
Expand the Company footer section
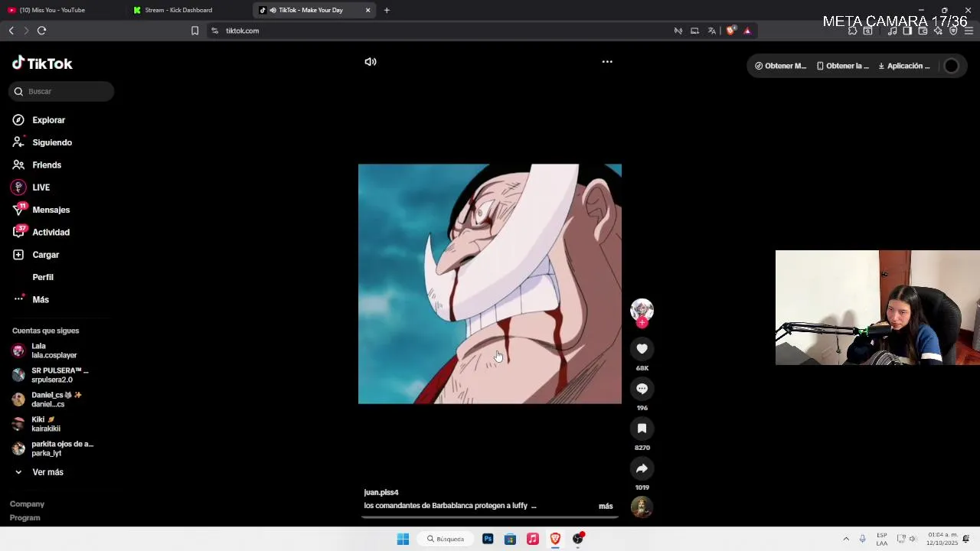(27, 504)
